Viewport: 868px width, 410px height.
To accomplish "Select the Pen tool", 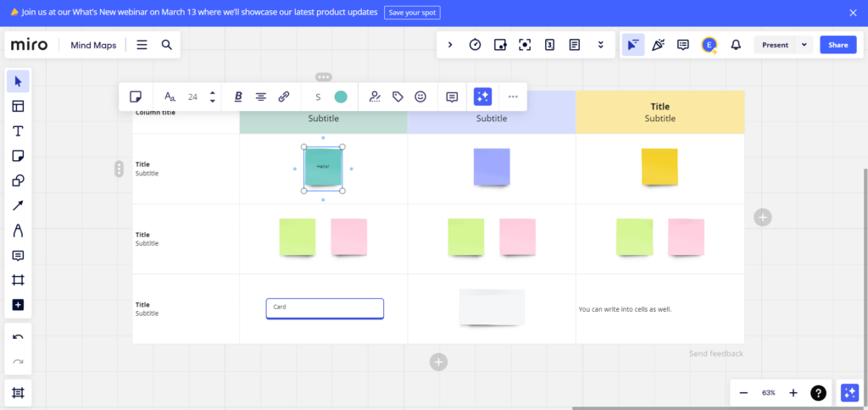I will point(18,230).
